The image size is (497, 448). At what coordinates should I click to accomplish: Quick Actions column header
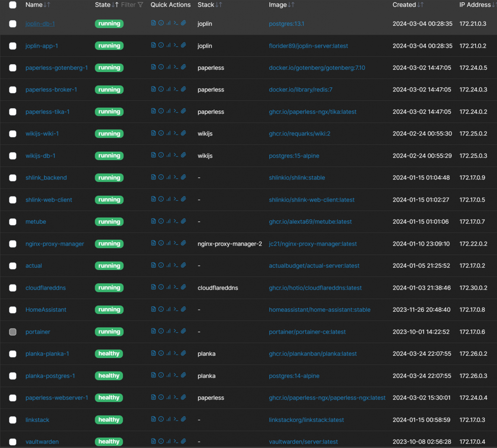tap(171, 5)
